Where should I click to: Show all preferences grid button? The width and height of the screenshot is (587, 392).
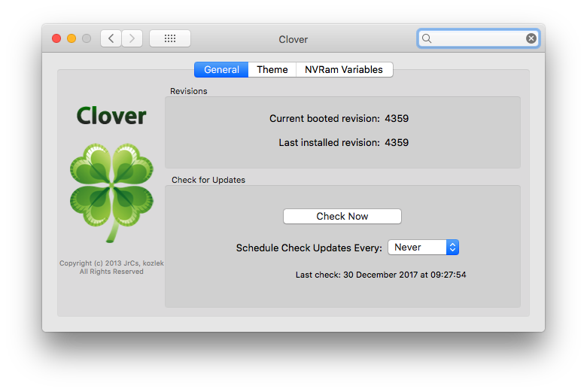click(x=170, y=38)
